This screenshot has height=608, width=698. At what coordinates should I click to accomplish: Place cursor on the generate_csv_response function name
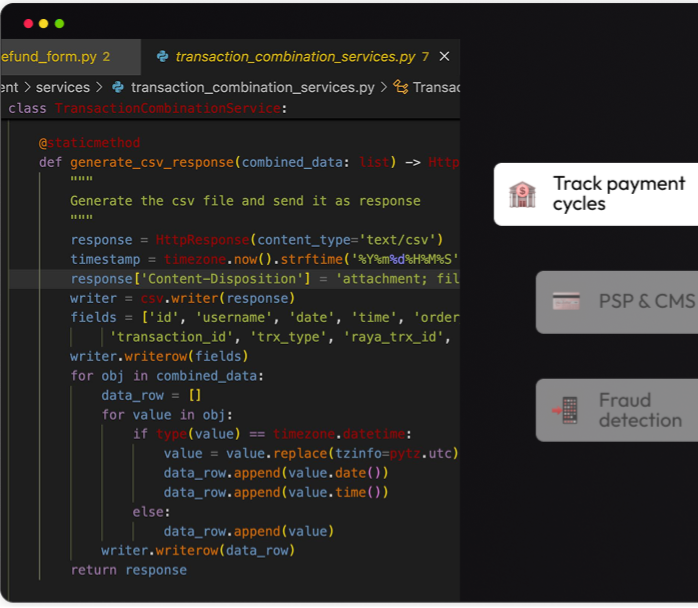tap(151, 162)
